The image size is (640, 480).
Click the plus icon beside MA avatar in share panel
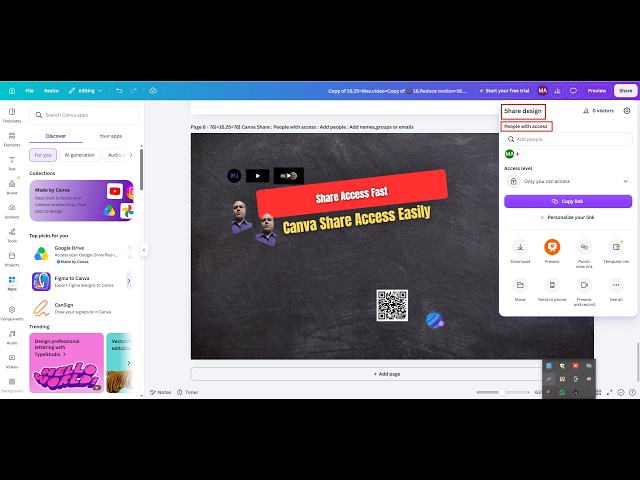pos(518,154)
